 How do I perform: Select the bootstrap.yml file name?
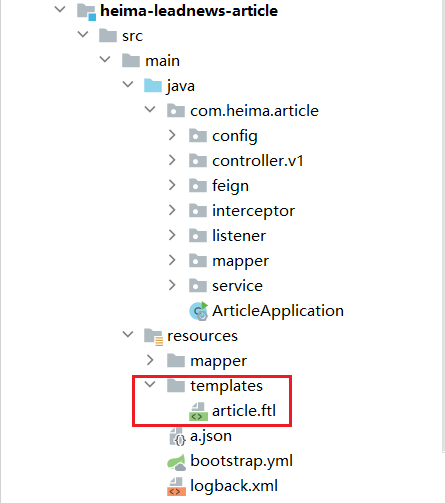[x=241, y=461]
